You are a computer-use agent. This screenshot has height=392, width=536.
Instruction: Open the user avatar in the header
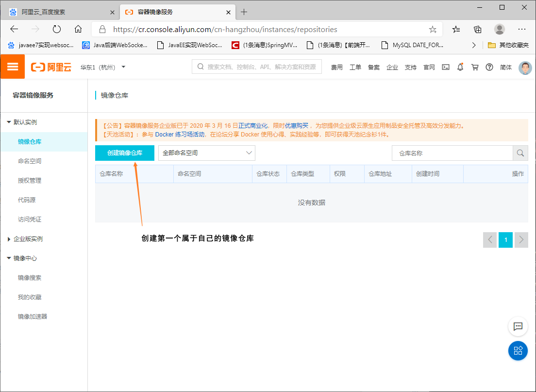coord(525,68)
